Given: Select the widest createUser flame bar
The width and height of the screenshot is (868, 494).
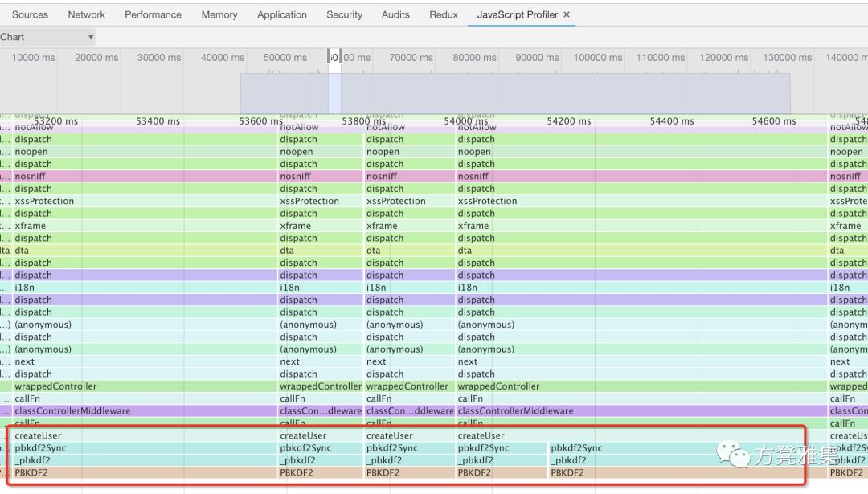Looking at the screenshot, I should click(x=641, y=436).
